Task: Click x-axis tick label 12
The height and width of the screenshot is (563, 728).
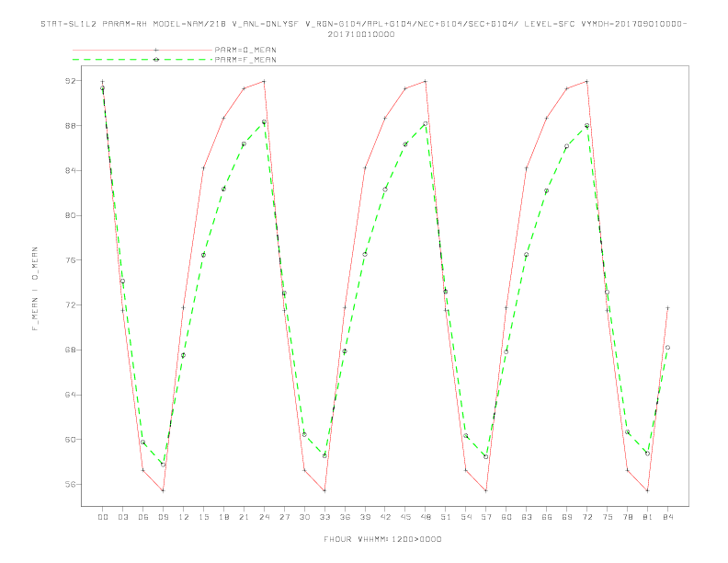Action: pos(184,517)
